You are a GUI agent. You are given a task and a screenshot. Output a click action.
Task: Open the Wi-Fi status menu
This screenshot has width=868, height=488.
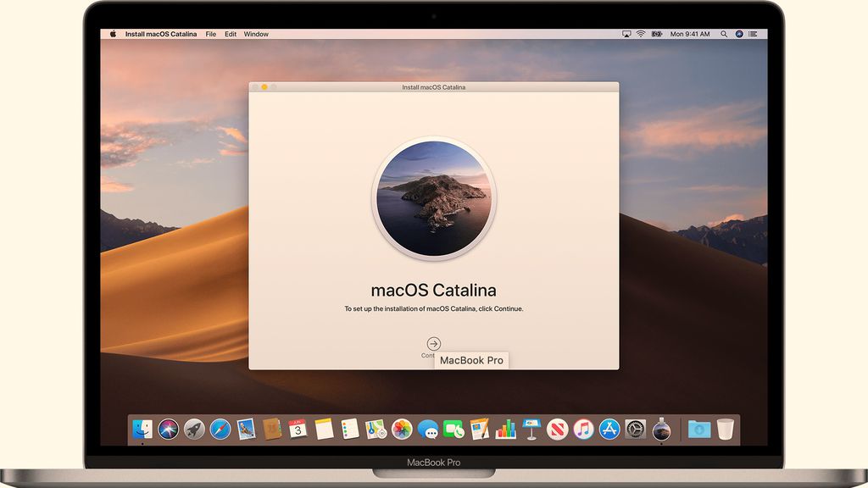(641, 34)
